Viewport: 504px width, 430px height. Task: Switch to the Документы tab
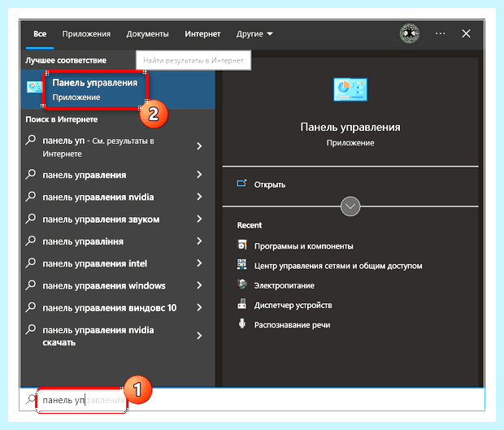pyautogui.click(x=147, y=34)
